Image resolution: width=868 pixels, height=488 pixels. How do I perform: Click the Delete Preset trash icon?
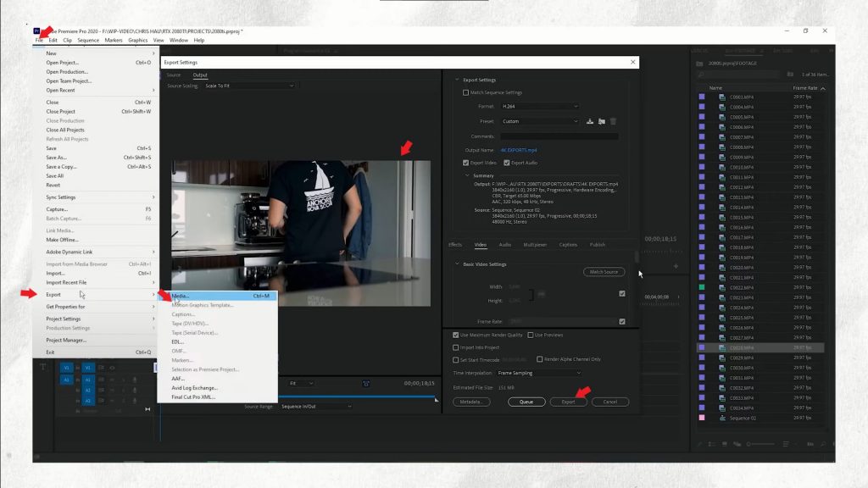(613, 121)
